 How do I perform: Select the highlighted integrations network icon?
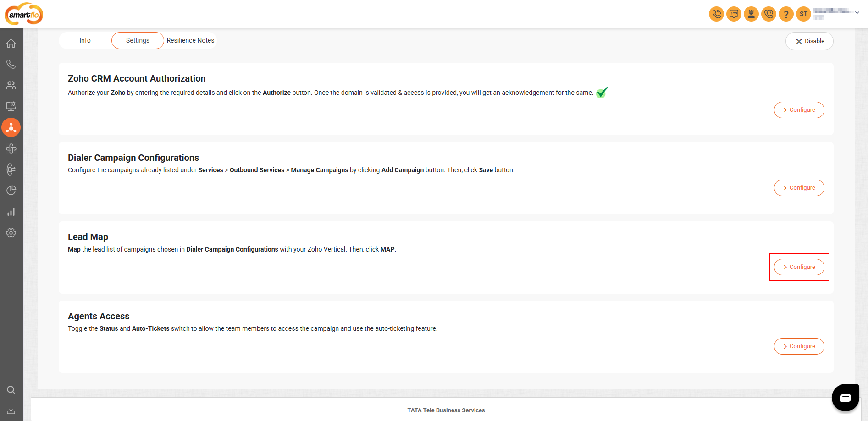pyautogui.click(x=11, y=127)
